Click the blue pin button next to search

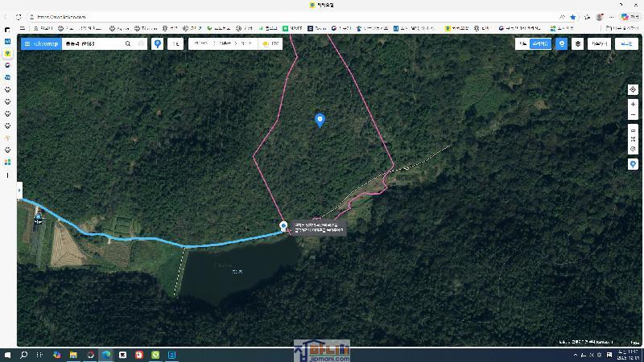tap(158, 44)
